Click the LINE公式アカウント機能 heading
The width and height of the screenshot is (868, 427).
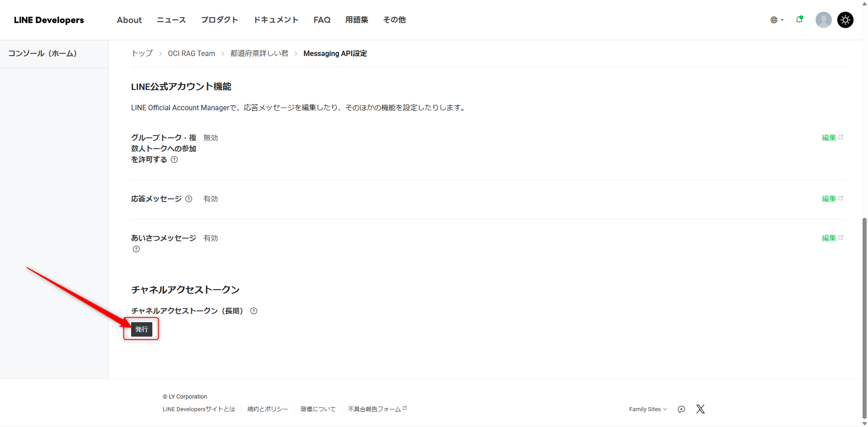[181, 87]
